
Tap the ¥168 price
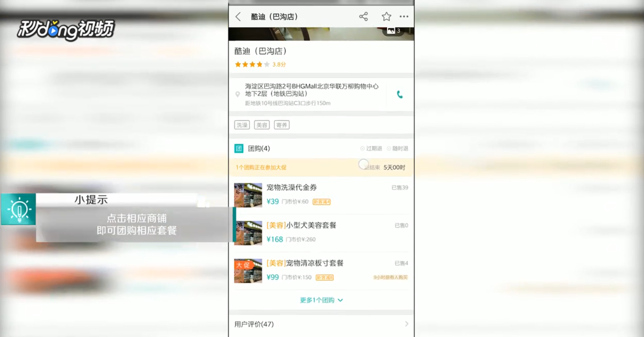tap(275, 239)
